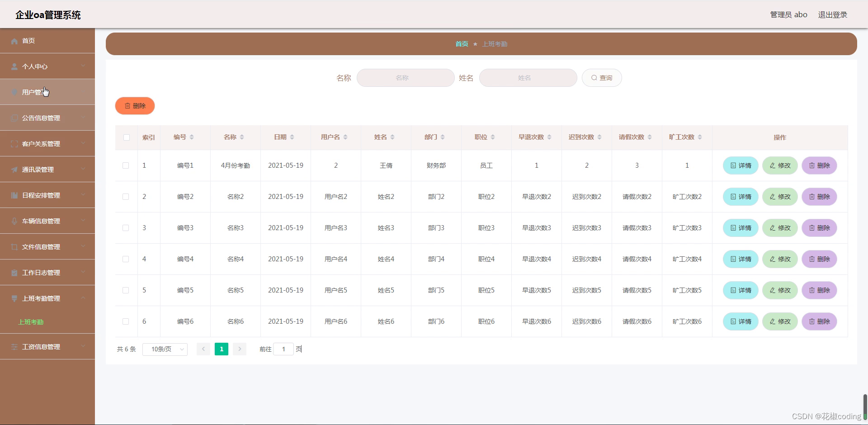Open the 文件信息管理 sidebar menu
Image resolution: width=868 pixels, height=425 pixels.
tap(47, 247)
